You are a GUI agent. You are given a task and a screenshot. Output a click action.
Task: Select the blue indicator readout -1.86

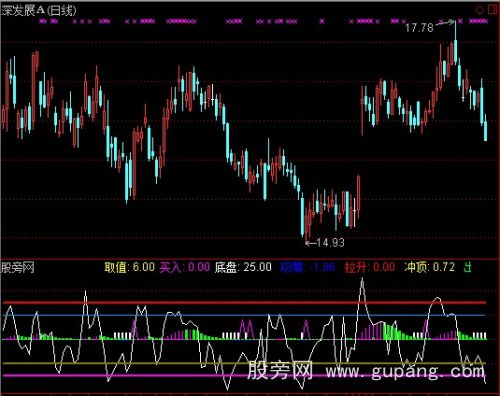(308, 267)
